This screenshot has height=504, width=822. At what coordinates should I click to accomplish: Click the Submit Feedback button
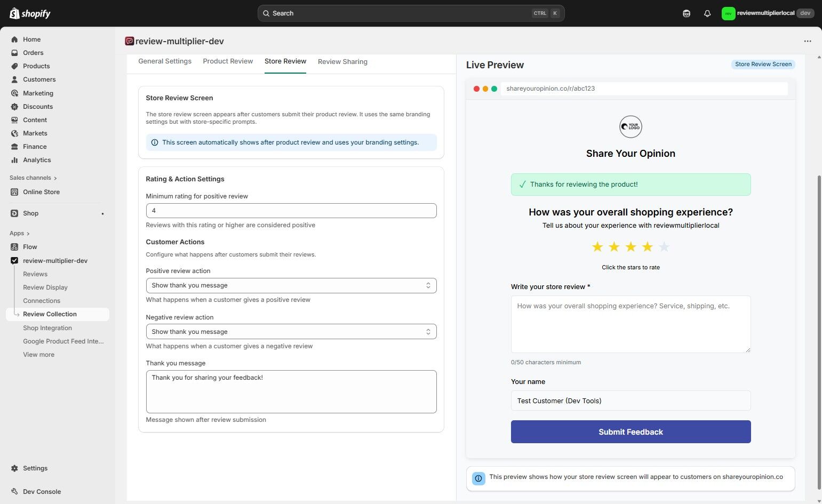[x=631, y=432]
